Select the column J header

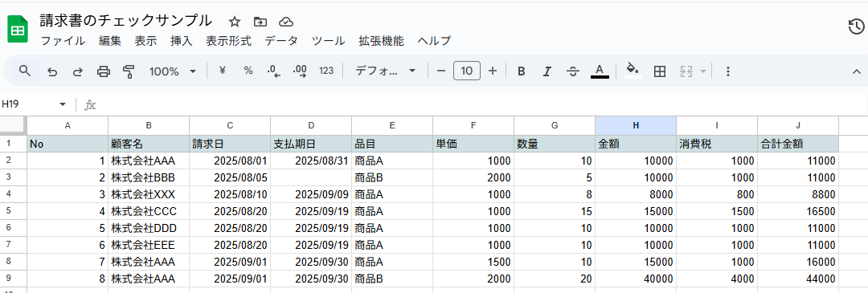[798, 125]
